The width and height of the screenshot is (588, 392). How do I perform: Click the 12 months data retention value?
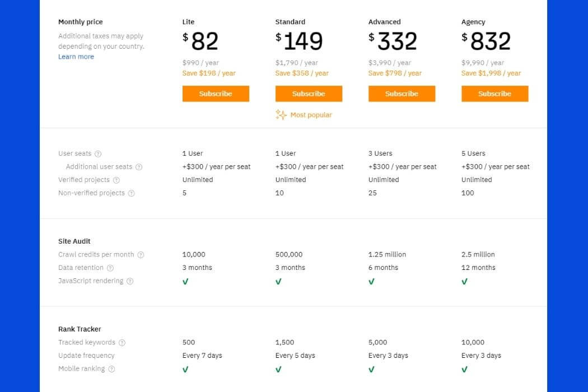[478, 268]
